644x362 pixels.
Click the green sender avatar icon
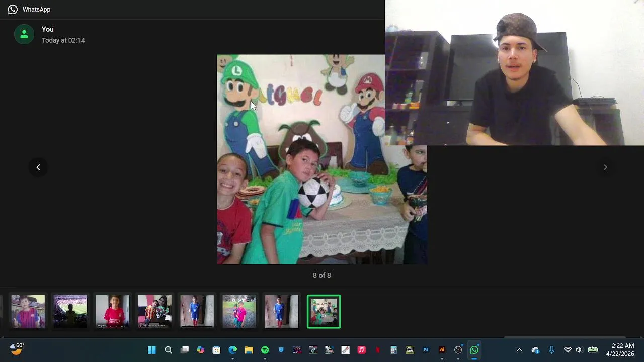coord(24,34)
